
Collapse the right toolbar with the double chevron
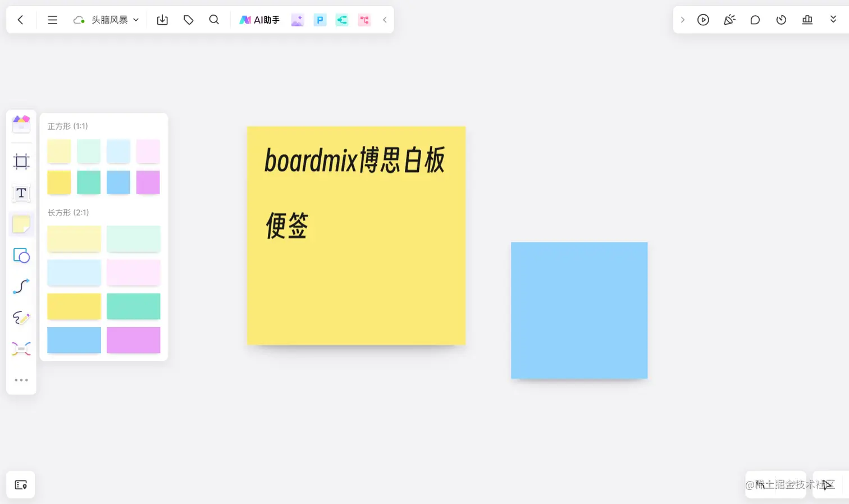(x=833, y=20)
